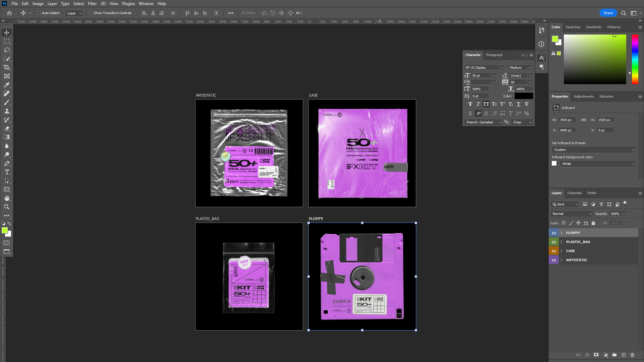Select the Move tool
This screenshot has width=644, height=362.
(x=7, y=33)
